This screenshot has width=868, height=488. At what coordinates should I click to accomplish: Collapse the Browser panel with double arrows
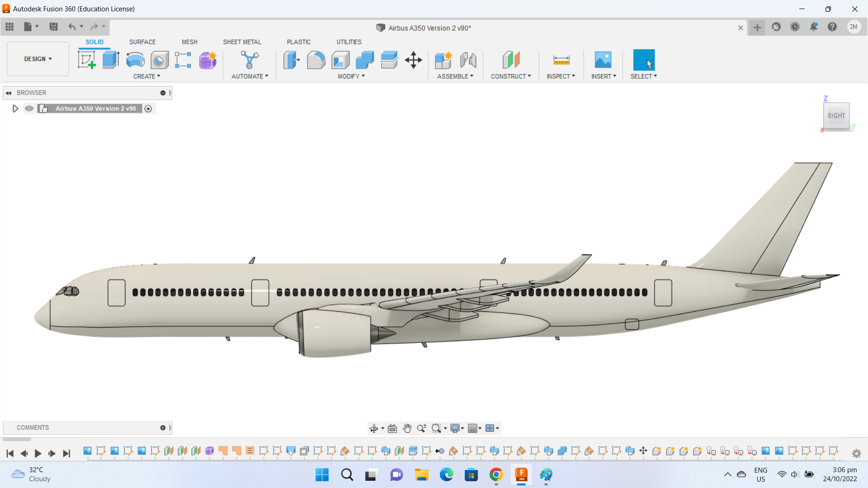point(8,93)
